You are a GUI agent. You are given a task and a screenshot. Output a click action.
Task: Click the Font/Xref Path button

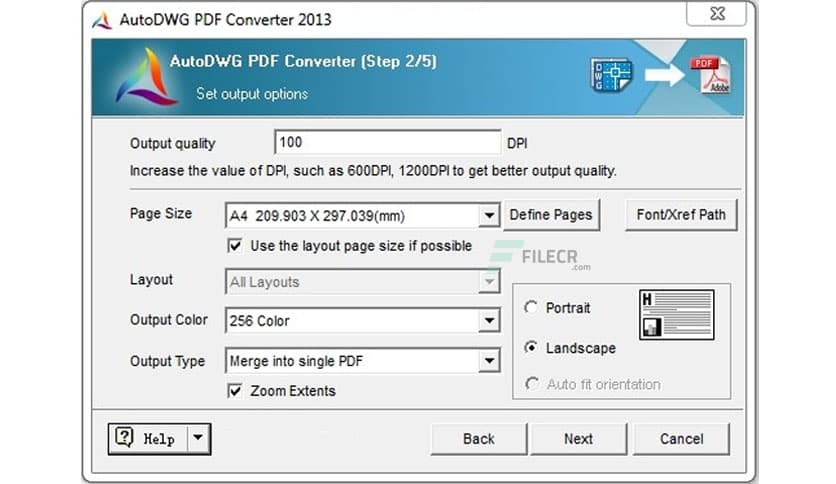tap(681, 215)
